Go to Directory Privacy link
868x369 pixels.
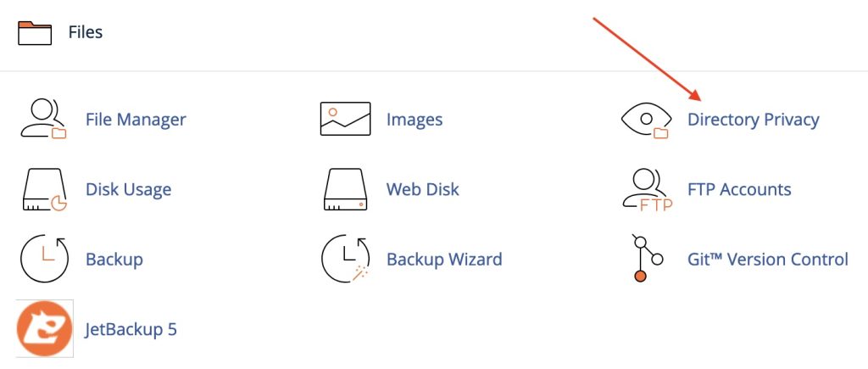(753, 120)
